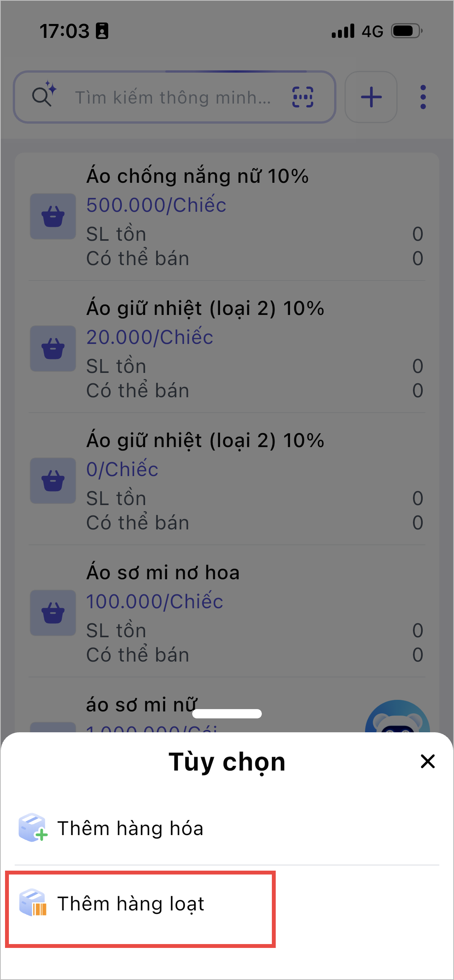This screenshot has height=980, width=454.
Task: Select Thêm hàng loạt option
Action: tap(131, 904)
